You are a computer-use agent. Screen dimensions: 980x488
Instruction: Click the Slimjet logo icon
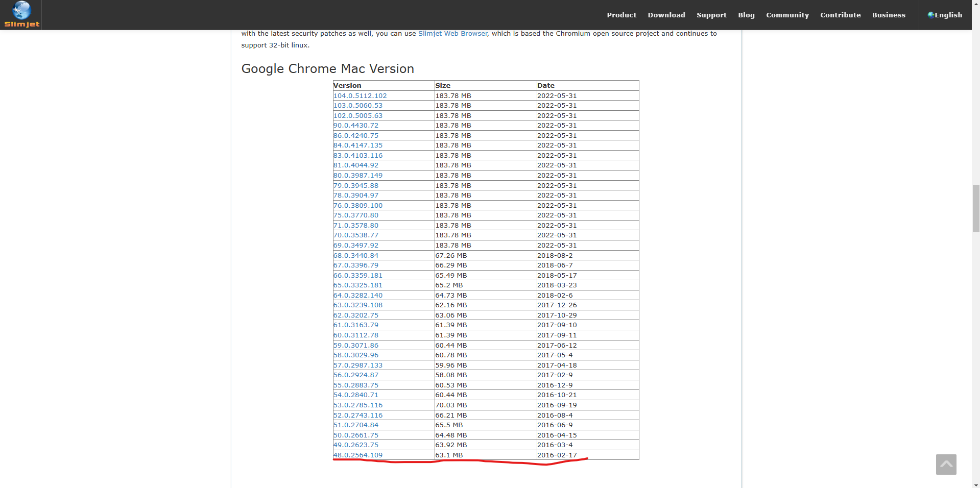[x=21, y=14]
